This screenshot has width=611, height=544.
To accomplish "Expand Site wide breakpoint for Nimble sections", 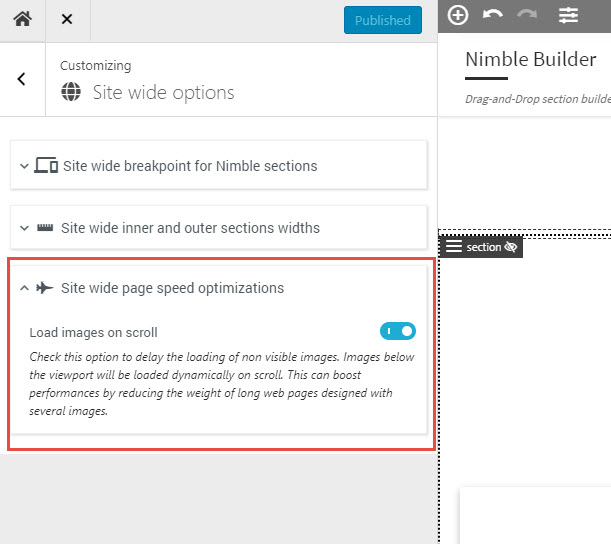I will click(219, 166).
